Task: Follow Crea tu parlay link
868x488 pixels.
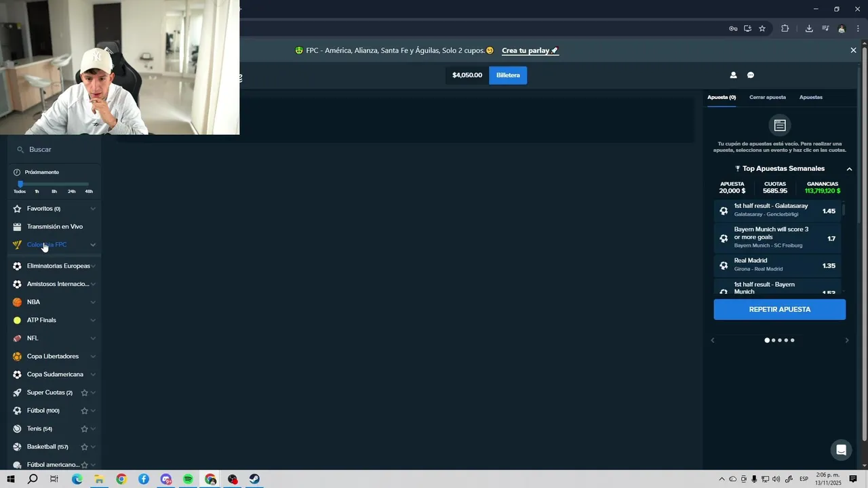Action: tap(530, 51)
